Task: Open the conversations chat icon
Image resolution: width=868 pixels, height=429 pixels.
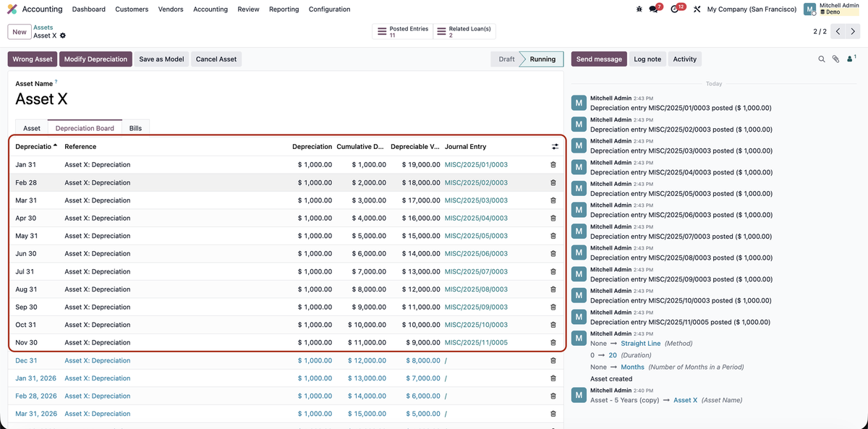Action: (x=655, y=9)
